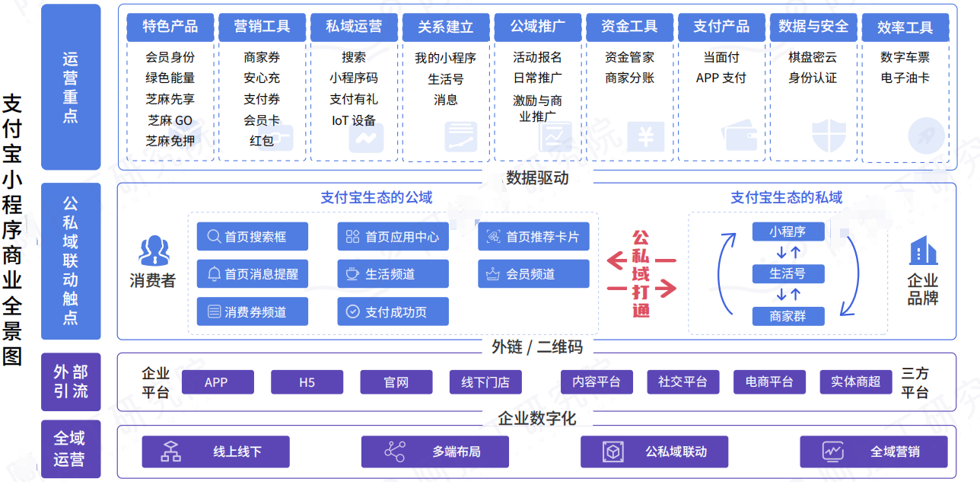Click the hierarchy icon beside 线上线下

[x=171, y=452]
